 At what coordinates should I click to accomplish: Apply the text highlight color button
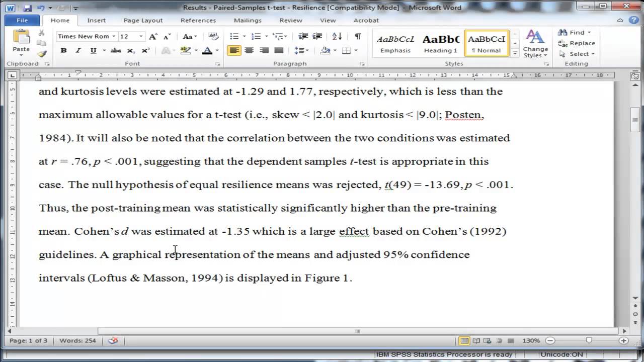pyautogui.click(x=185, y=50)
